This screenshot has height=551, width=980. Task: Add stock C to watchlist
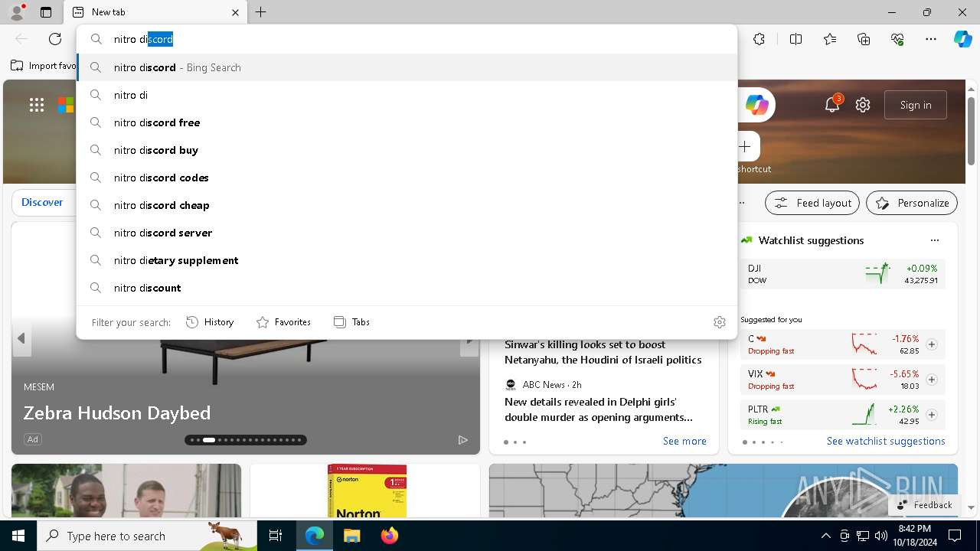click(932, 344)
